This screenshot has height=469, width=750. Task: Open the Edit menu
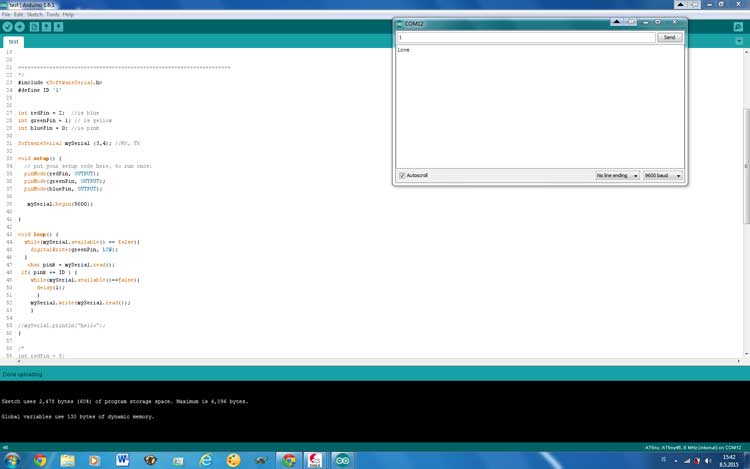[x=18, y=15]
